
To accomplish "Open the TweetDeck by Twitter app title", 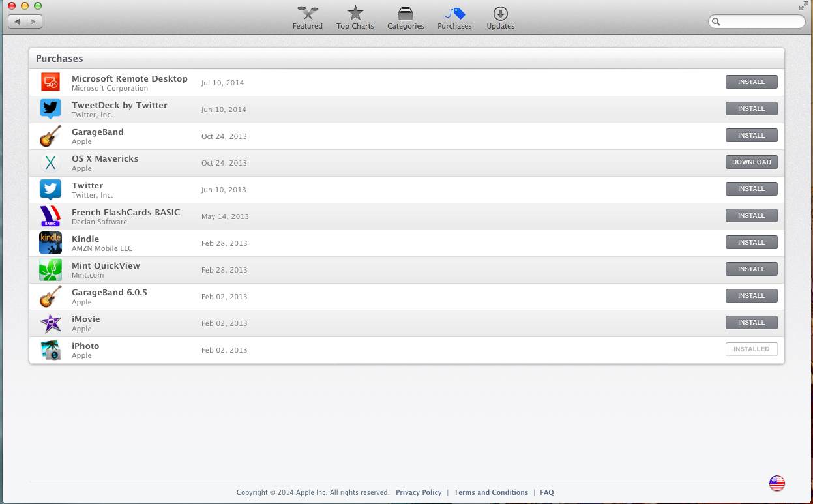I will tap(119, 105).
